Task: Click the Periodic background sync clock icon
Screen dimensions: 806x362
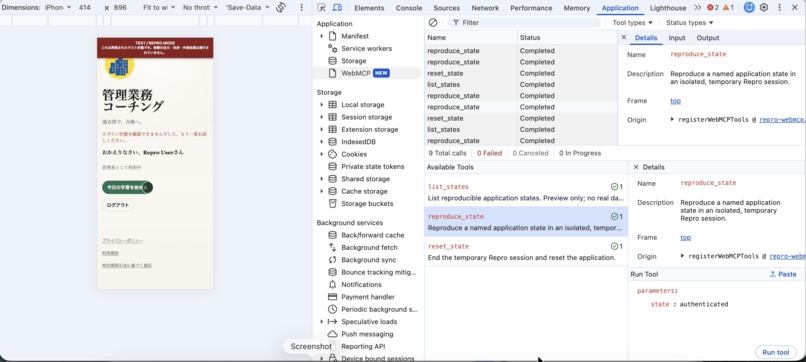Action: [332, 309]
